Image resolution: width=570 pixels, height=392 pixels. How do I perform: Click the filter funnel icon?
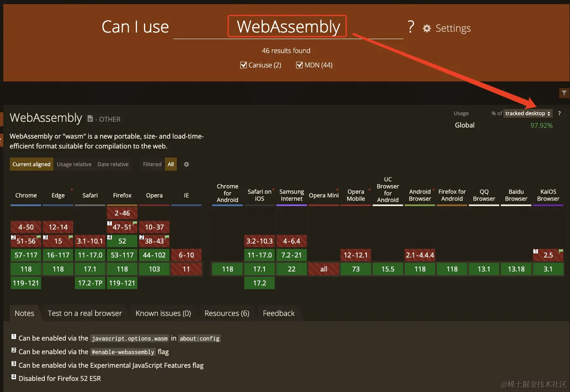pos(564,93)
